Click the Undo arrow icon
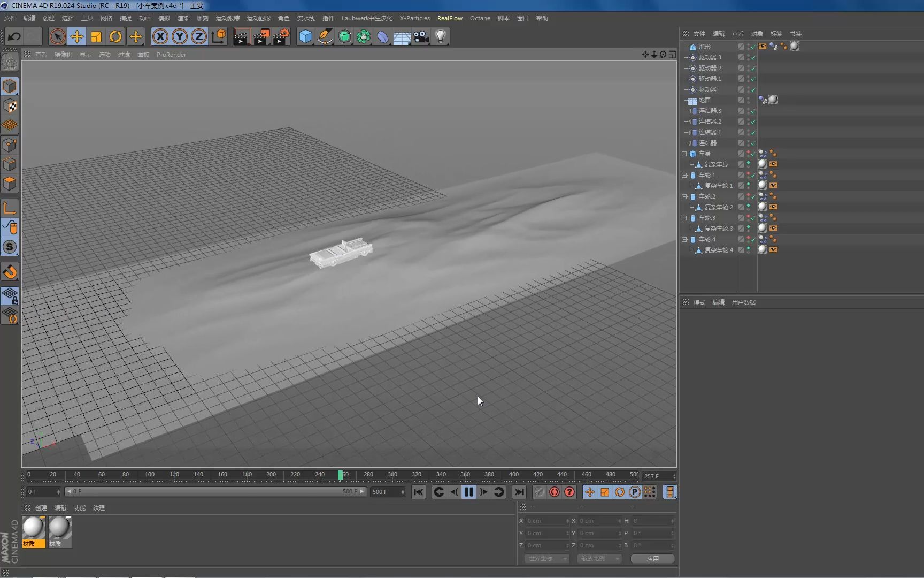Image resolution: width=924 pixels, height=578 pixels. click(x=14, y=36)
